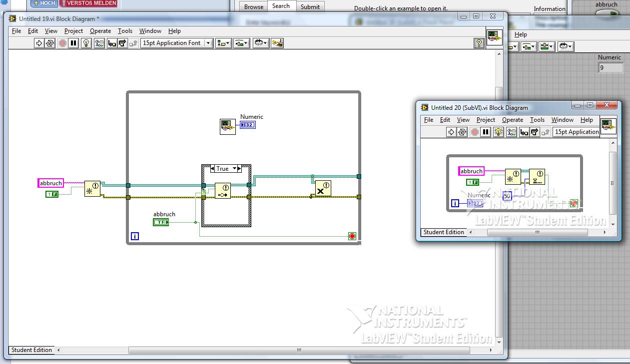Open Project menu in Untitled 19 window
This screenshot has height=364, width=630.
73,31
